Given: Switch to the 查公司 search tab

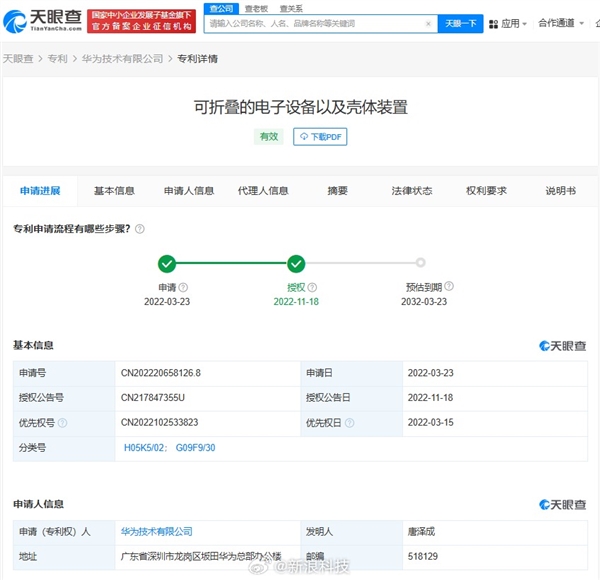Looking at the screenshot, I should coord(221,8).
